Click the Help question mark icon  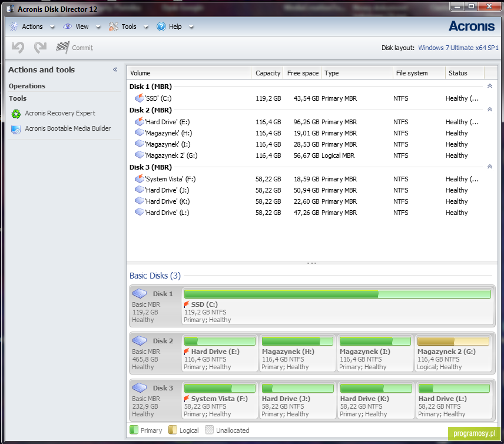161,26
